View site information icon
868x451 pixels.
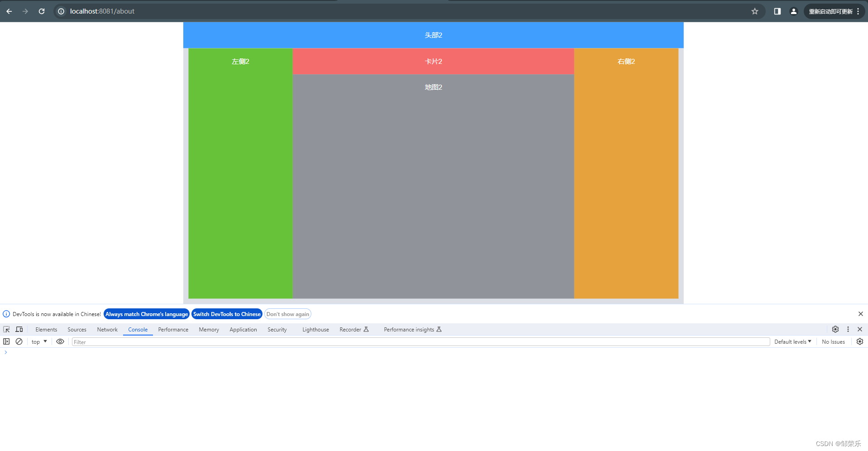61,11
